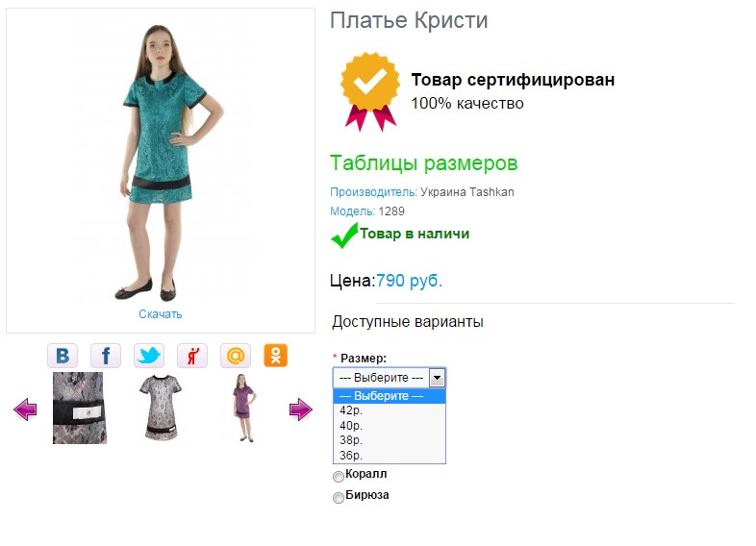Choose 38р. from size list
Screen dimensions: 756x546
390,440
